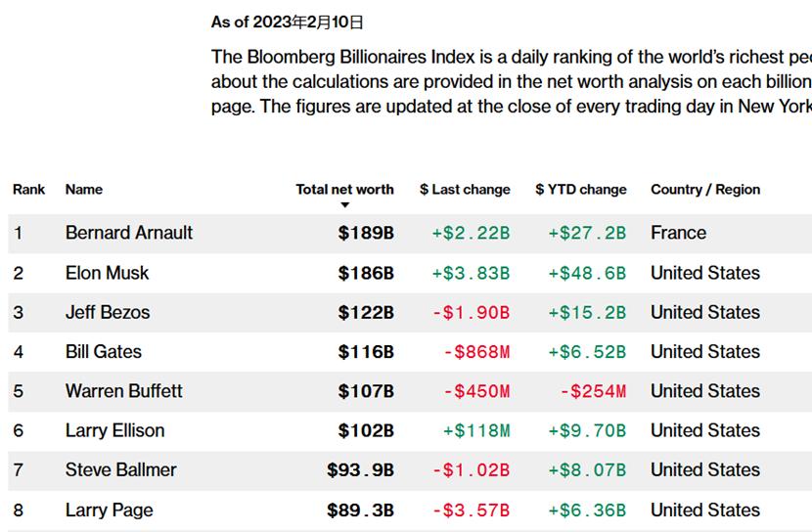Open Elon Musk's profile
Screen dimensions: 812x532
click(x=108, y=273)
